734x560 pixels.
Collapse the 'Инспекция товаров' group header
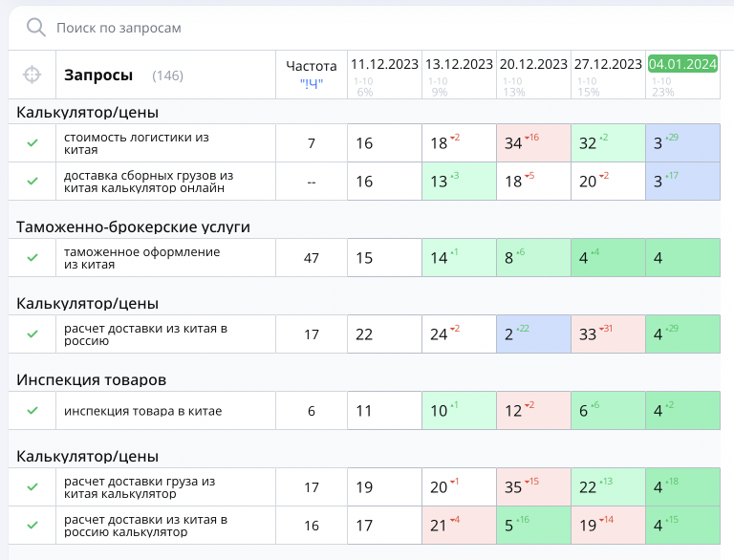tap(91, 379)
